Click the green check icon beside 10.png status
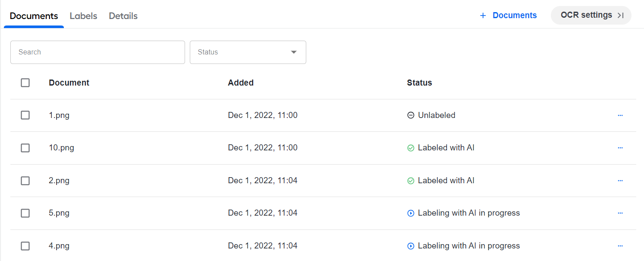The image size is (644, 261). point(411,148)
